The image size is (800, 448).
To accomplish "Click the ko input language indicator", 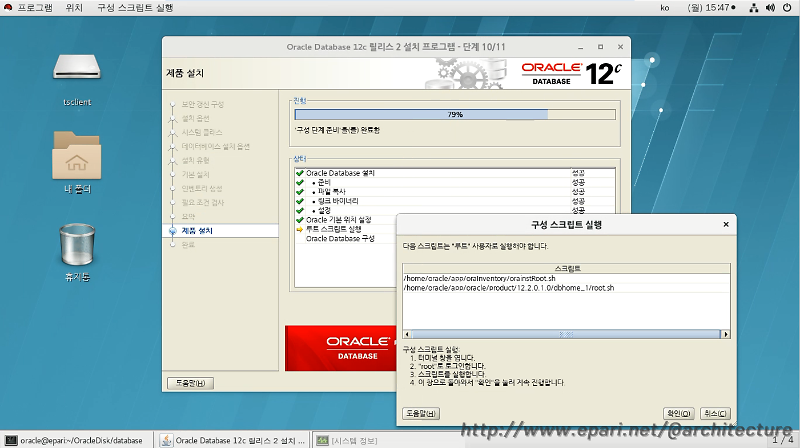I will point(665,8).
